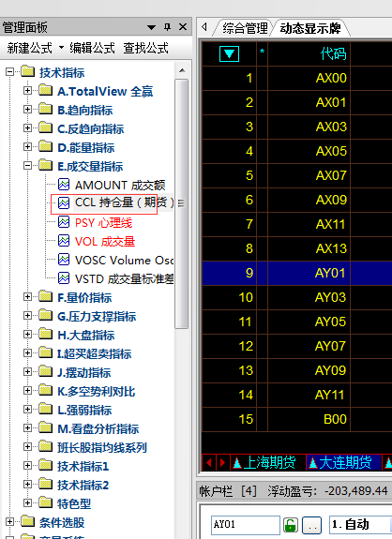This screenshot has height=539, width=392.
Task: Click the '..' browse button beside lock
Action: click(x=312, y=526)
